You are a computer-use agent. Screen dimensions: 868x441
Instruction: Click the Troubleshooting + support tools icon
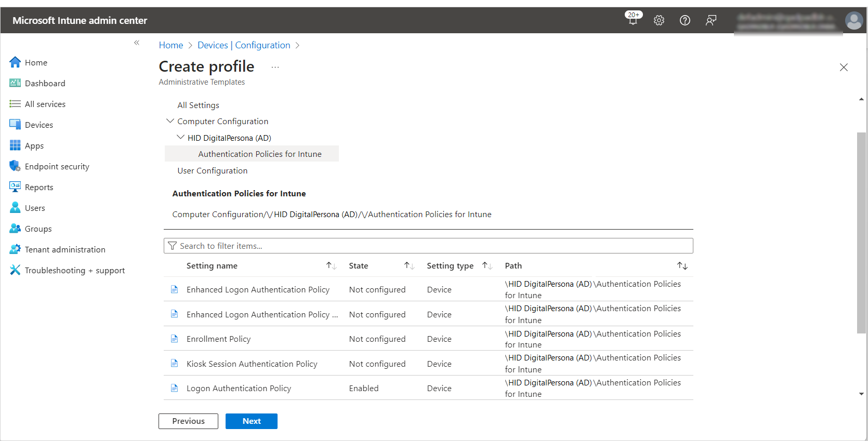[x=15, y=270]
